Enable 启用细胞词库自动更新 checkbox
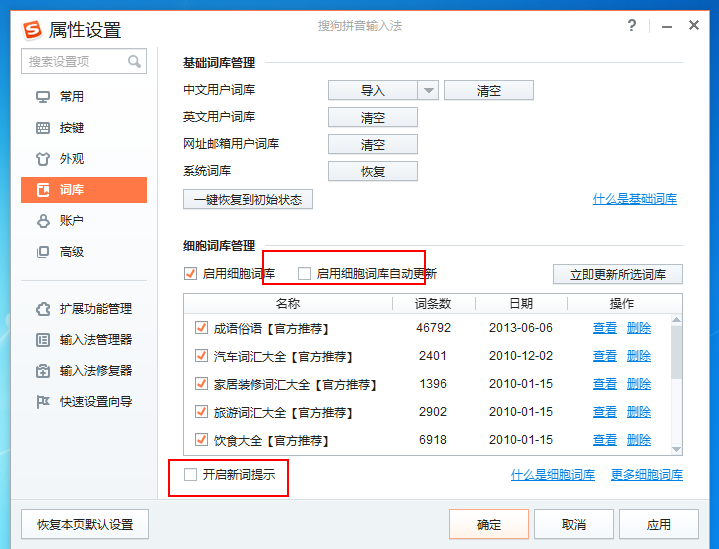Viewport: 719px width, 549px height. point(305,274)
